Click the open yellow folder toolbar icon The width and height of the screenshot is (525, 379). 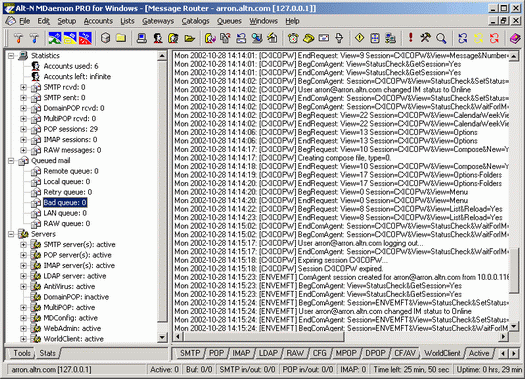pyautogui.click(x=190, y=38)
